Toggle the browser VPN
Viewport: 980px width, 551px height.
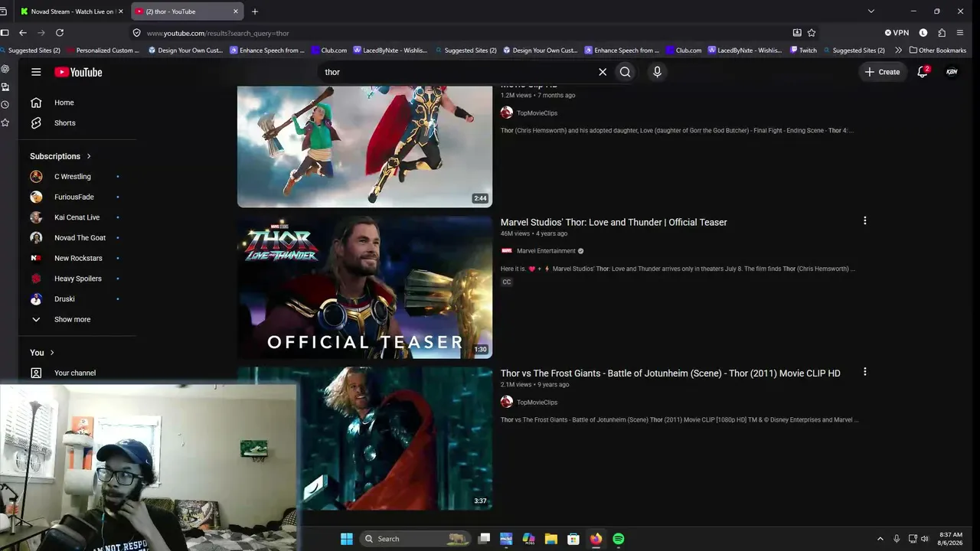click(x=897, y=33)
